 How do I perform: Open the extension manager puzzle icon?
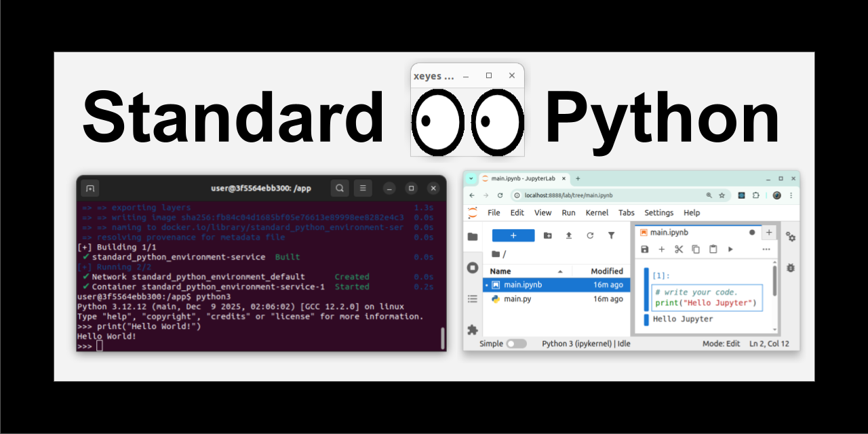click(473, 330)
